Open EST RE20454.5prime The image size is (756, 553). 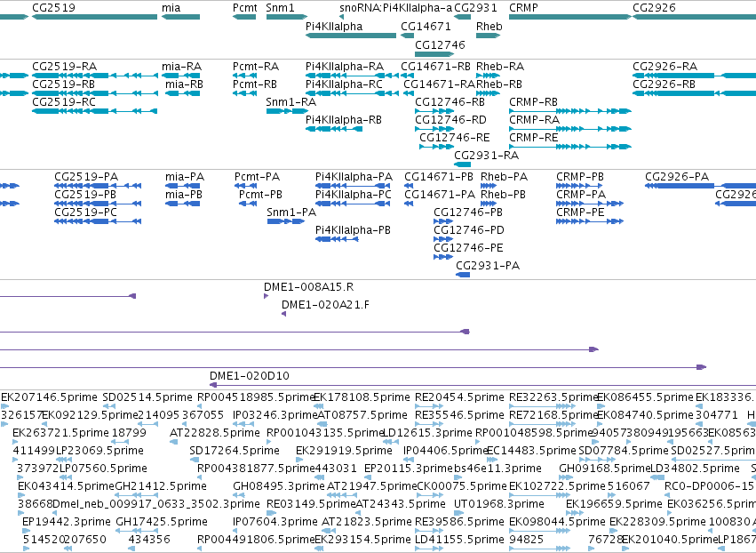coord(459,397)
